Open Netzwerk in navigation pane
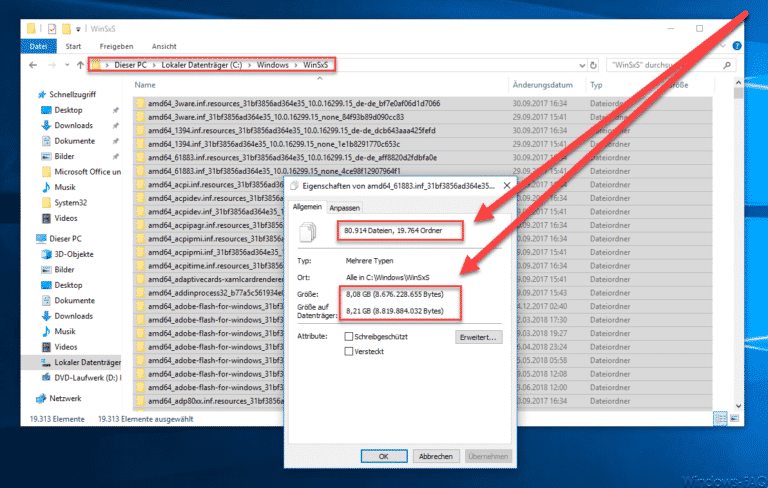 (65, 398)
